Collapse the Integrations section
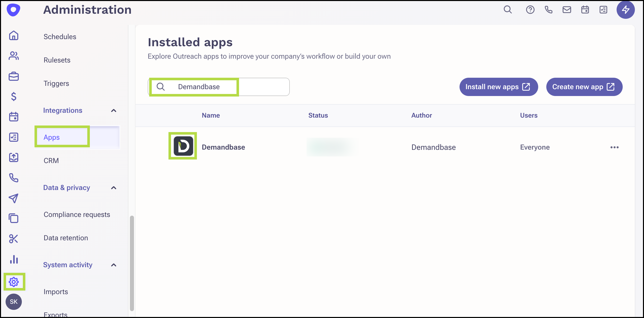Viewport: 644px width, 318px height. (x=114, y=110)
